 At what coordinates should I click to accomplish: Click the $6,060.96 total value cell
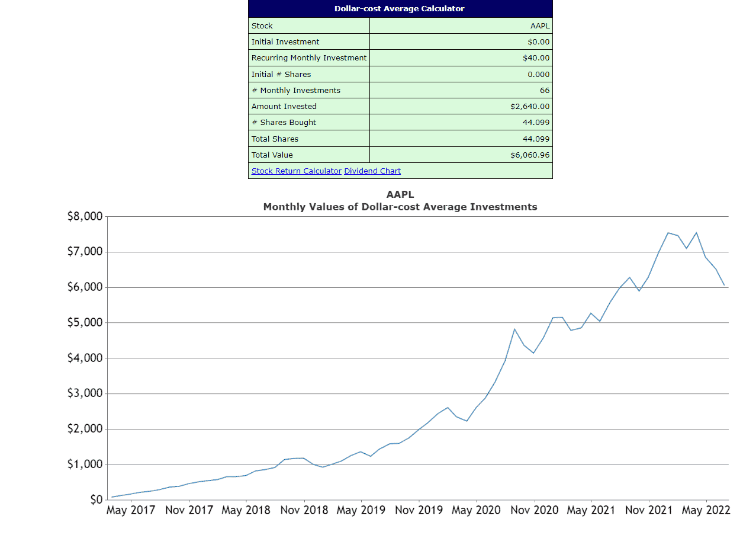529,155
